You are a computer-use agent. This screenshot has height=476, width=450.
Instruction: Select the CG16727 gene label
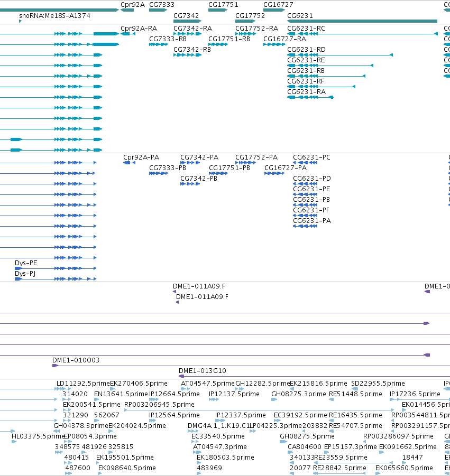coord(278,5)
